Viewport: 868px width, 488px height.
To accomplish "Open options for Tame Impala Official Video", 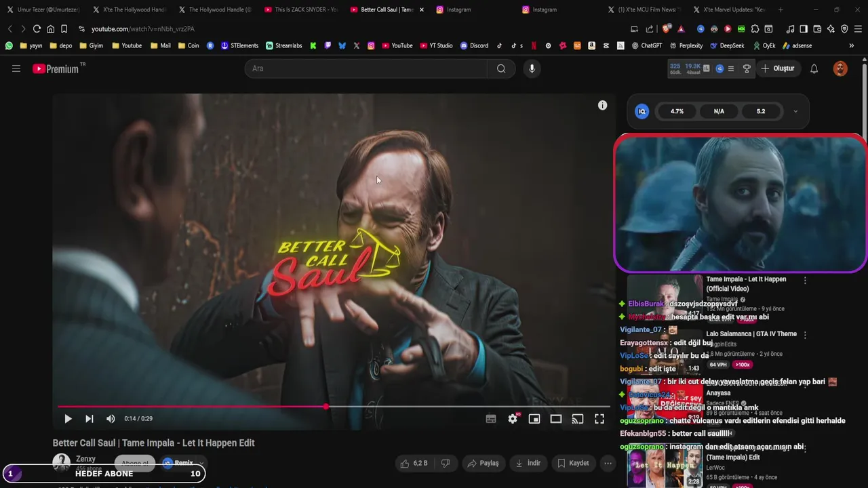I will [x=805, y=280].
